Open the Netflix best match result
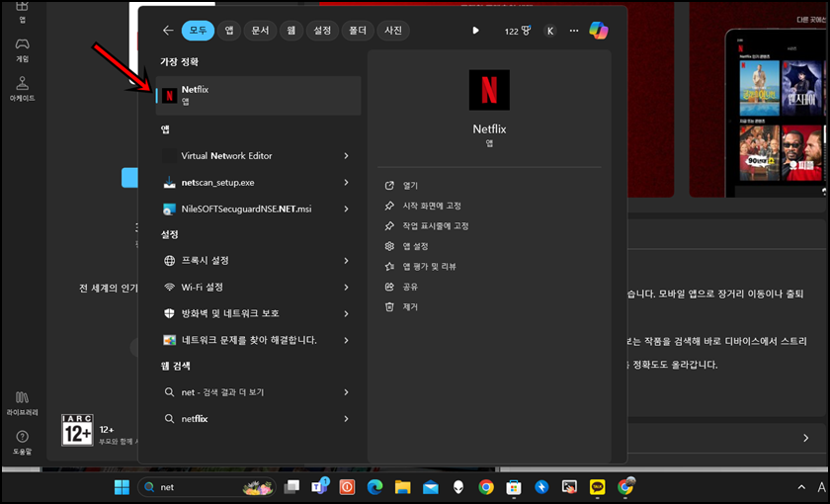Image resolution: width=830 pixels, height=504 pixels. pyautogui.click(x=258, y=95)
